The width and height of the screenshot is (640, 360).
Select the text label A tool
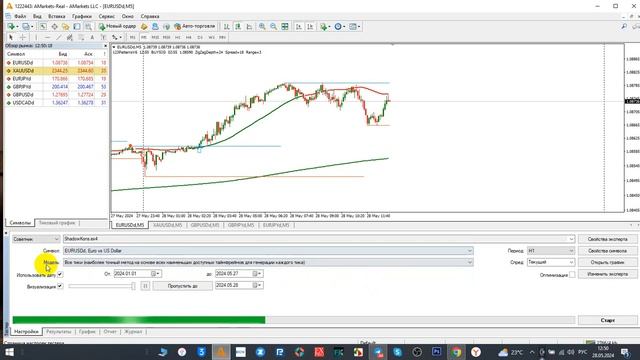click(x=92, y=37)
